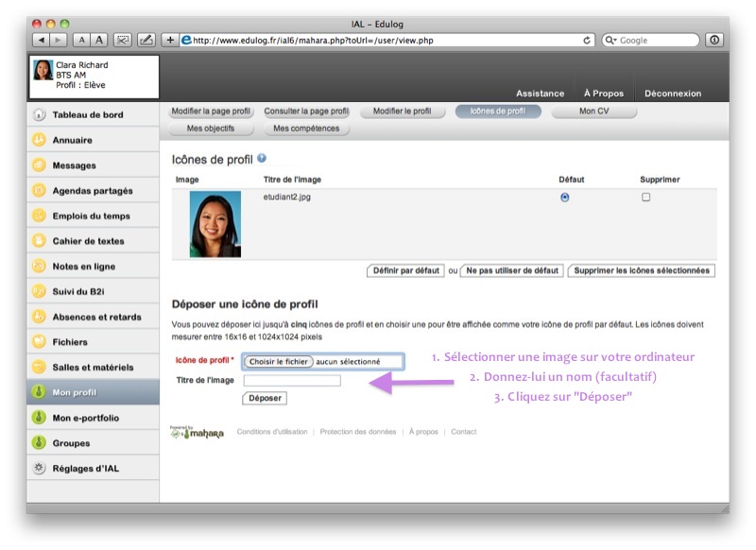This screenshot has width=756, height=550.
Task: Click the browser reload icon in address bar
Action: [x=588, y=40]
